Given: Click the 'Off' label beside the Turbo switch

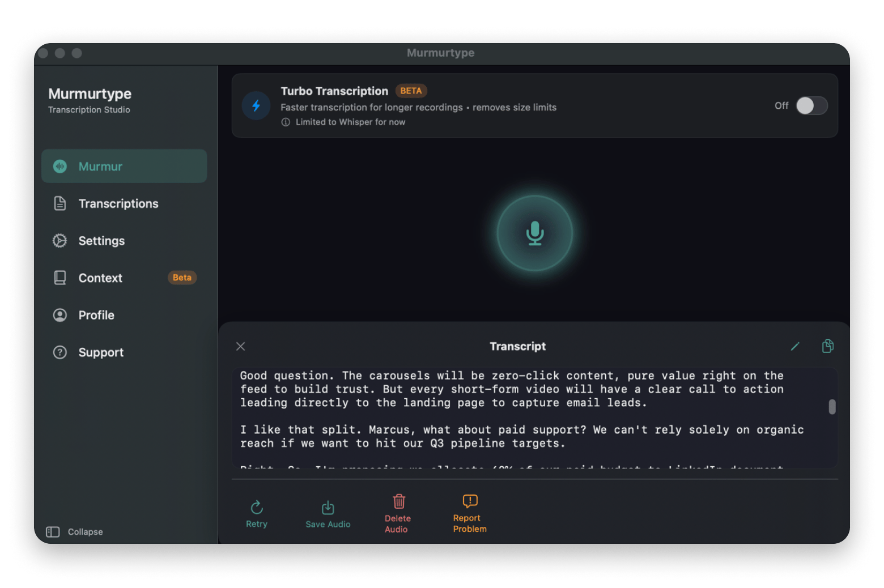Looking at the screenshot, I should coord(781,105).
